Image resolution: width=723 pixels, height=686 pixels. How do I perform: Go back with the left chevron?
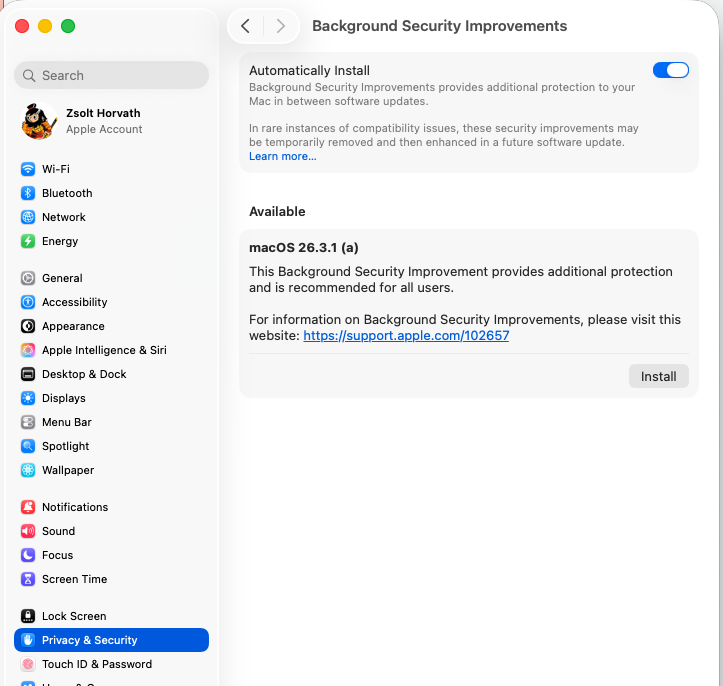(246, 26)
